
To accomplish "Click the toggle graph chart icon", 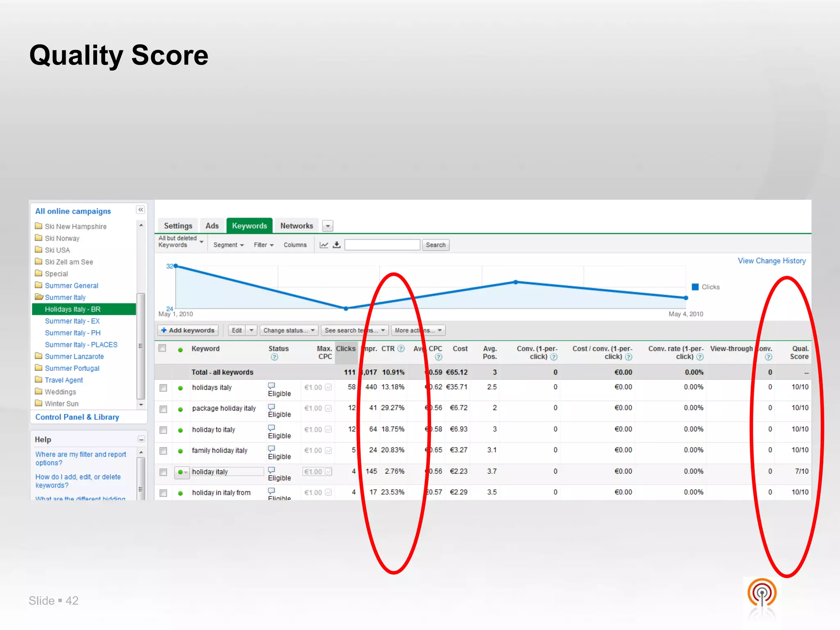I will [x=324, y=245].
